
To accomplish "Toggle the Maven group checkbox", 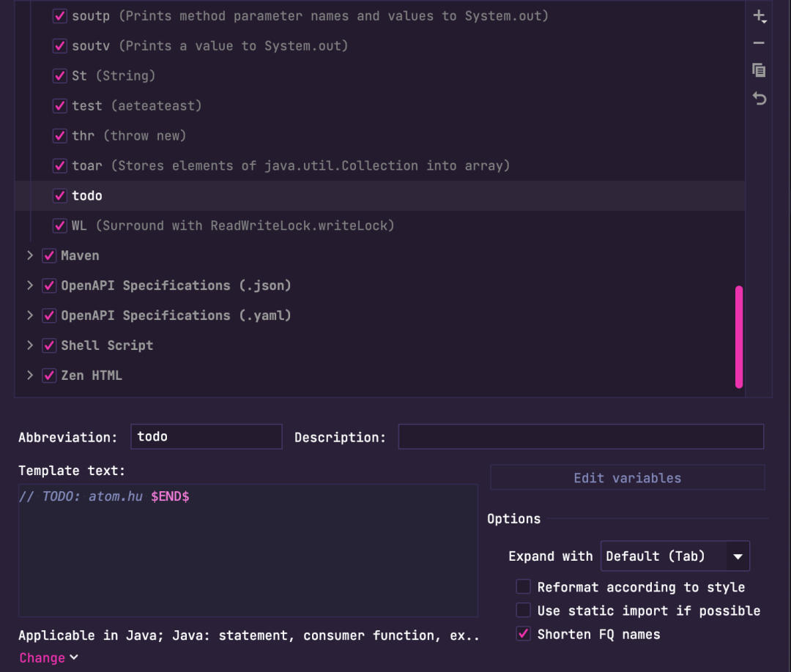I will click(49, 255).
